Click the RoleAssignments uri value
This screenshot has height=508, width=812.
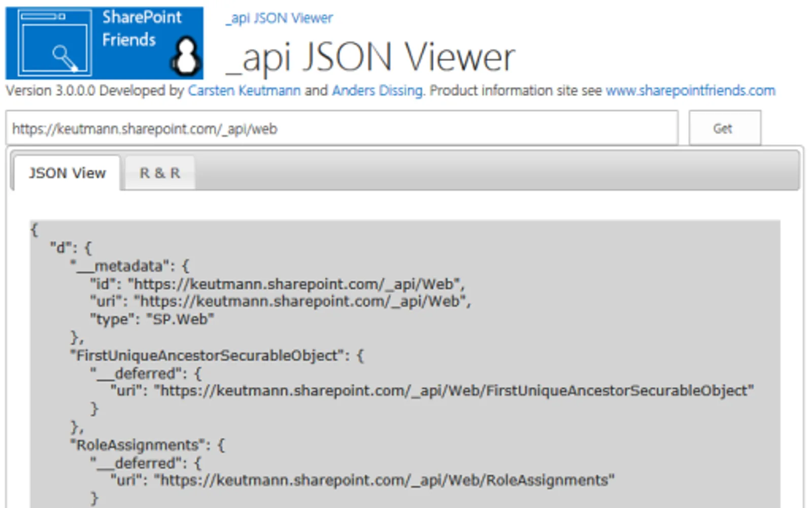pyautogui.click(x=384, y=481)
